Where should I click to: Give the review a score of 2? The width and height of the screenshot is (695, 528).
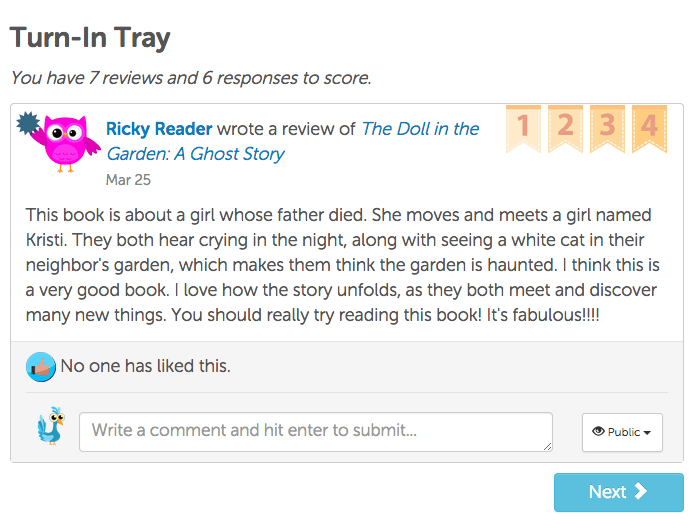tap(565, 127)
